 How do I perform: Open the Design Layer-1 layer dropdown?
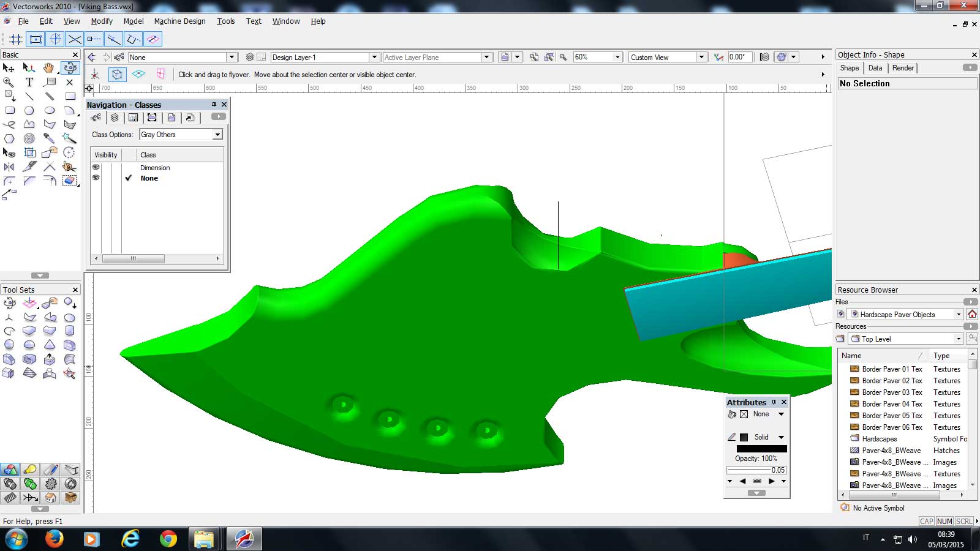point(374,57)
